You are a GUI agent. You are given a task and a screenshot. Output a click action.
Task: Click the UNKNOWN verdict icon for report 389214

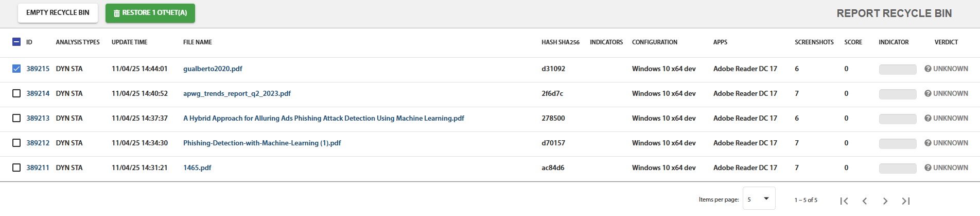coord(927,93)
